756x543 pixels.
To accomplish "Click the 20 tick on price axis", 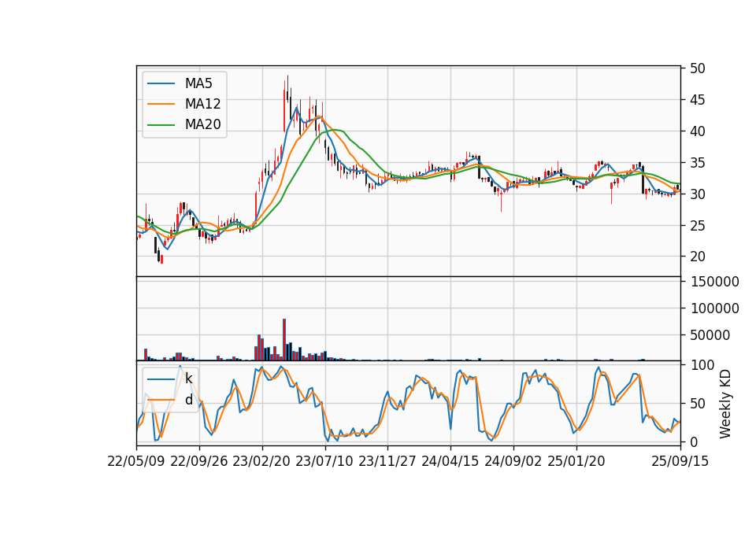I will [697, 257].
